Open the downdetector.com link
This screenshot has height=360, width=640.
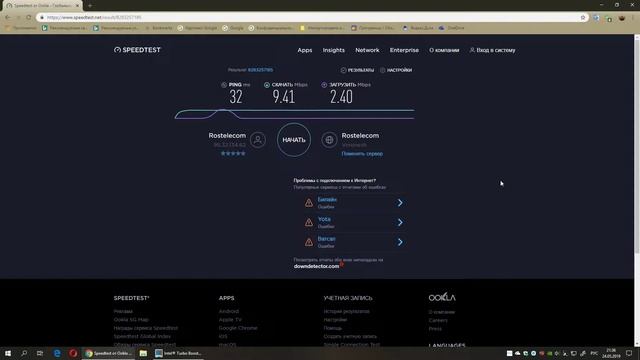click(316, 266)
